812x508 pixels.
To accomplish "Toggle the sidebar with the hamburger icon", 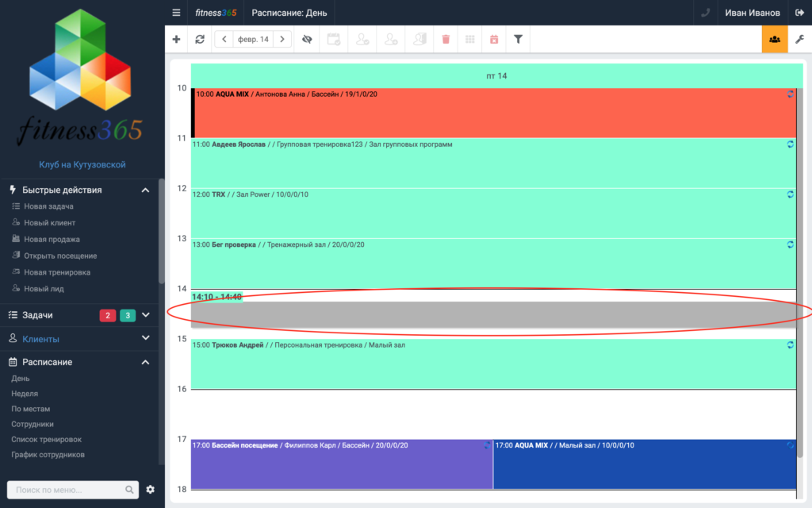I will [177, 13].
